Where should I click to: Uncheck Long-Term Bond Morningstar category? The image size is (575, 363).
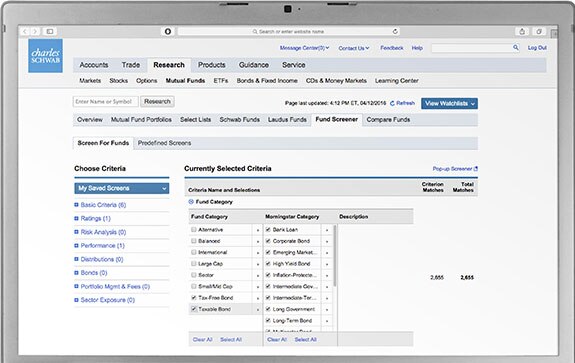(268, 320)
